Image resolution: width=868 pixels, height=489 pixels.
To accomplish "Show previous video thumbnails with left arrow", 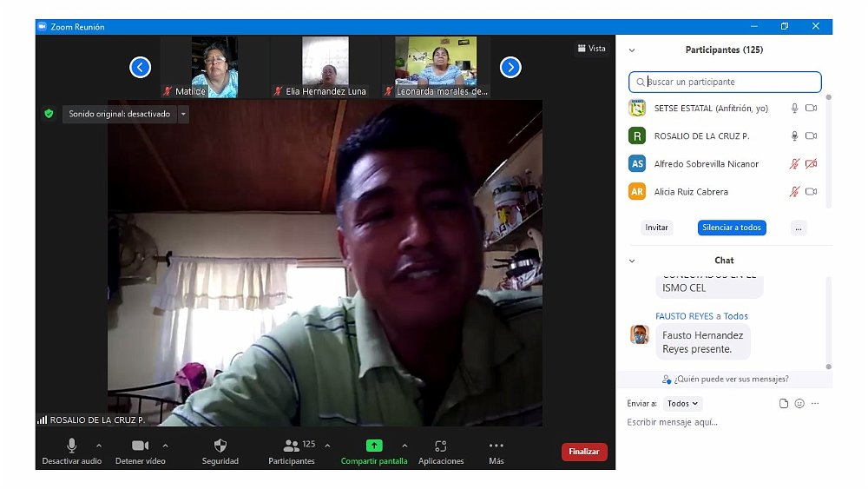I will click(140, 67).
